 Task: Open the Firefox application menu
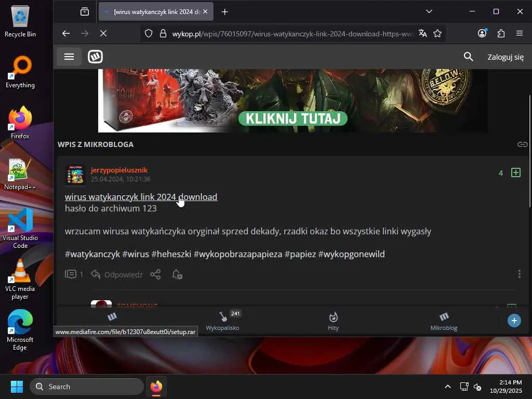[519, 33]
